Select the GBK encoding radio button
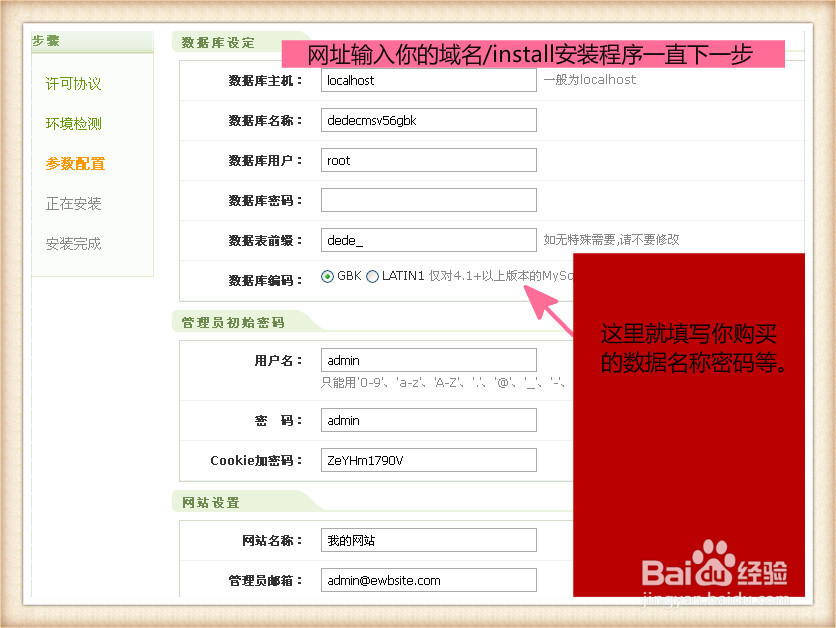Image resolution: width=836 pixels, height=628 pixels. [x=327, y=276]
